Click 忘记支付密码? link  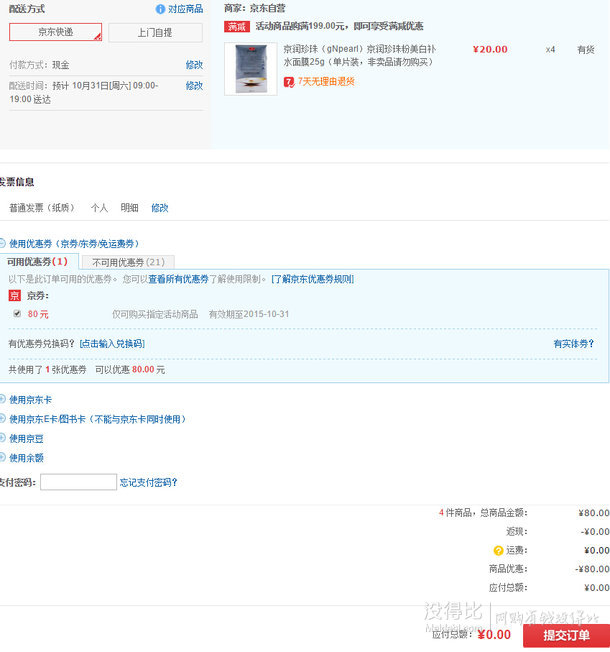pyautogui.click(x=148, y=482)
